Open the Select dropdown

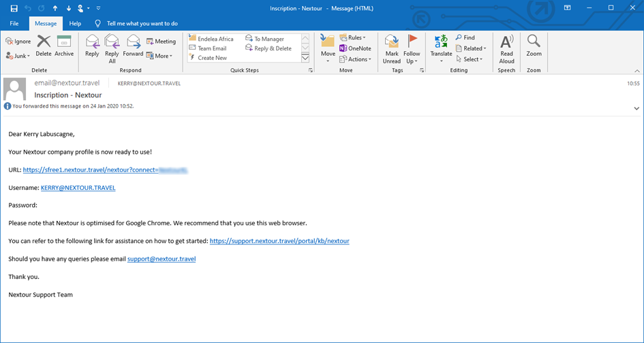(x=469, y=59)
